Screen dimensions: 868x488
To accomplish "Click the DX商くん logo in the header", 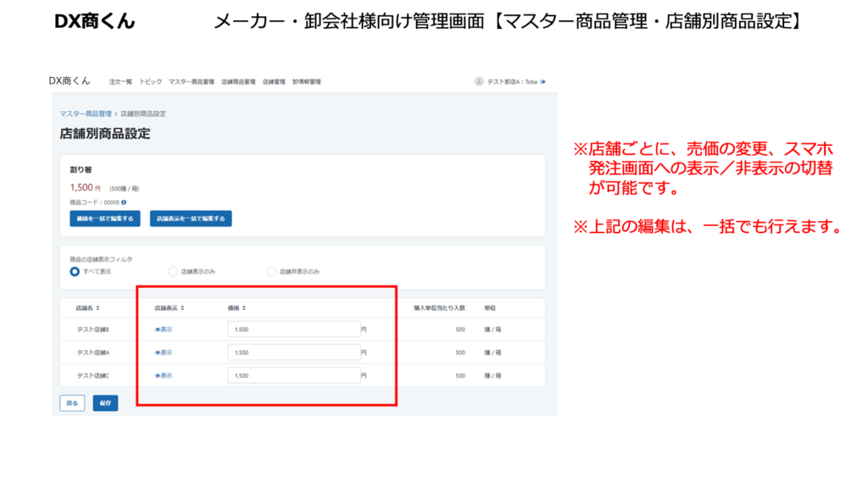I will click(x=70, y=80).
